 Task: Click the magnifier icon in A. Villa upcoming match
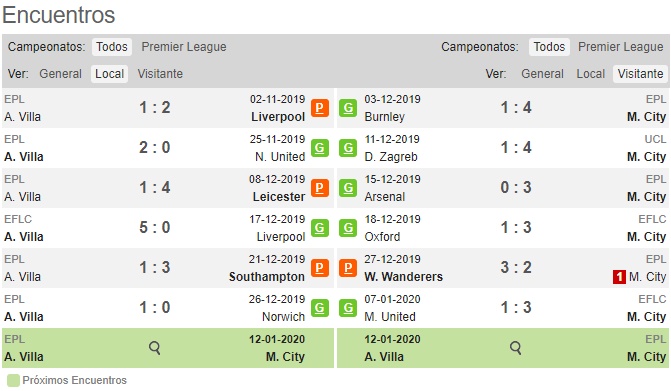(154, 348)
